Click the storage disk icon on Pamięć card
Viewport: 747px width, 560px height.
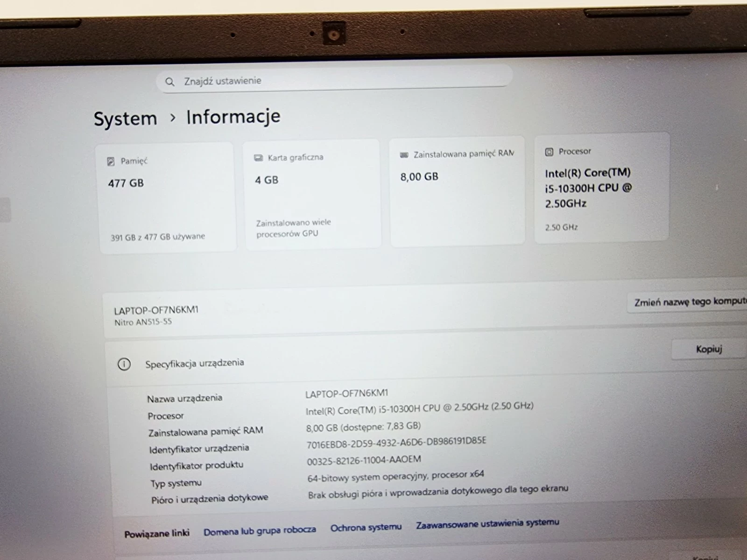pos(111,161)
